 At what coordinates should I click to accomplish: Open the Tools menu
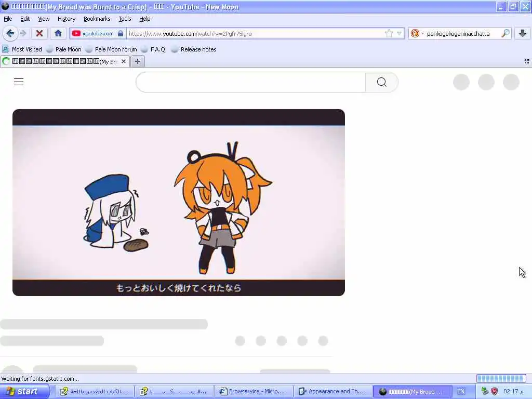click(x=125, y=19)
